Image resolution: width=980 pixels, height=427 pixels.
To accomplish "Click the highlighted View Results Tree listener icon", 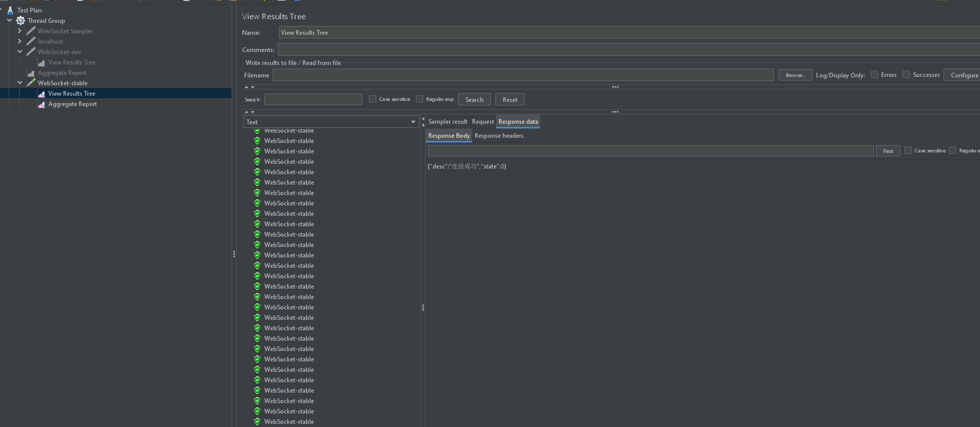I will 41,94.
